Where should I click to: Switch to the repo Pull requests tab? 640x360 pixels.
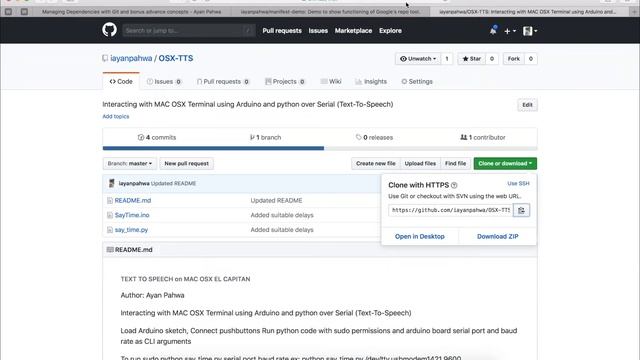click(223, 82)
